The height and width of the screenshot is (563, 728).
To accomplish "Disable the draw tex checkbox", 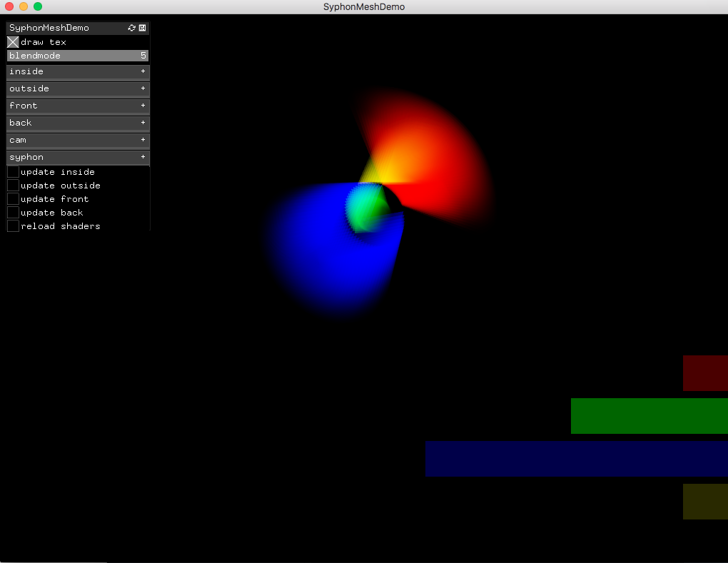I will (x=11, y=41).
